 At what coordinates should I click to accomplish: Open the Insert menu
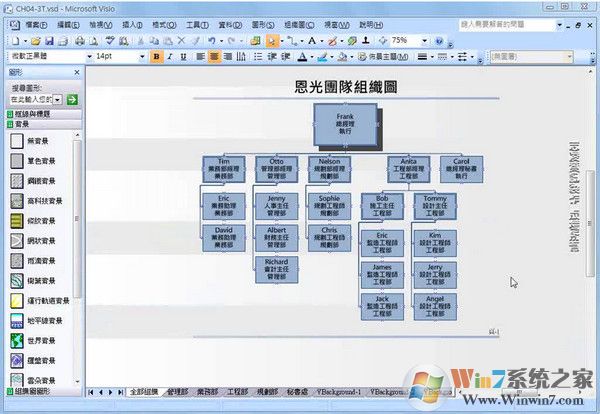(x=132, y=25)
